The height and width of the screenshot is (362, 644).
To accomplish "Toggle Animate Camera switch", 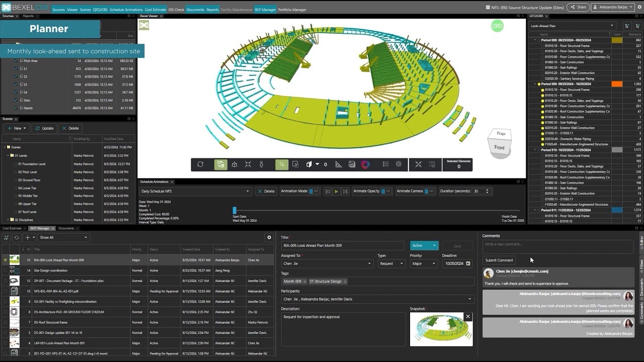I will [429, 191].
